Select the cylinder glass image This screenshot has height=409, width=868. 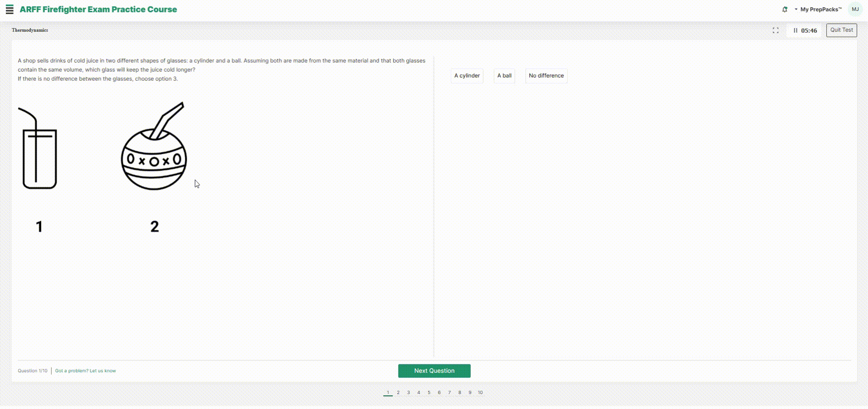click(x=38, y=148)
